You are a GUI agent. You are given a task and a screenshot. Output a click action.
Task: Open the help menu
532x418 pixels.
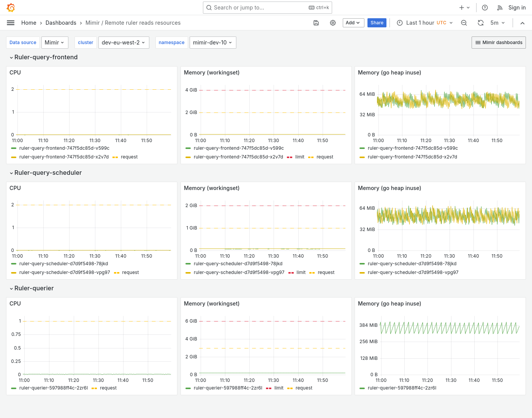coord(484,7)
